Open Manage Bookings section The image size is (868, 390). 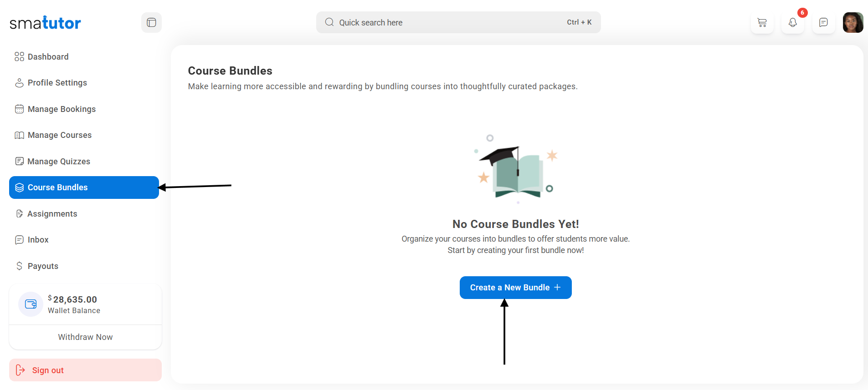(62, 109)
